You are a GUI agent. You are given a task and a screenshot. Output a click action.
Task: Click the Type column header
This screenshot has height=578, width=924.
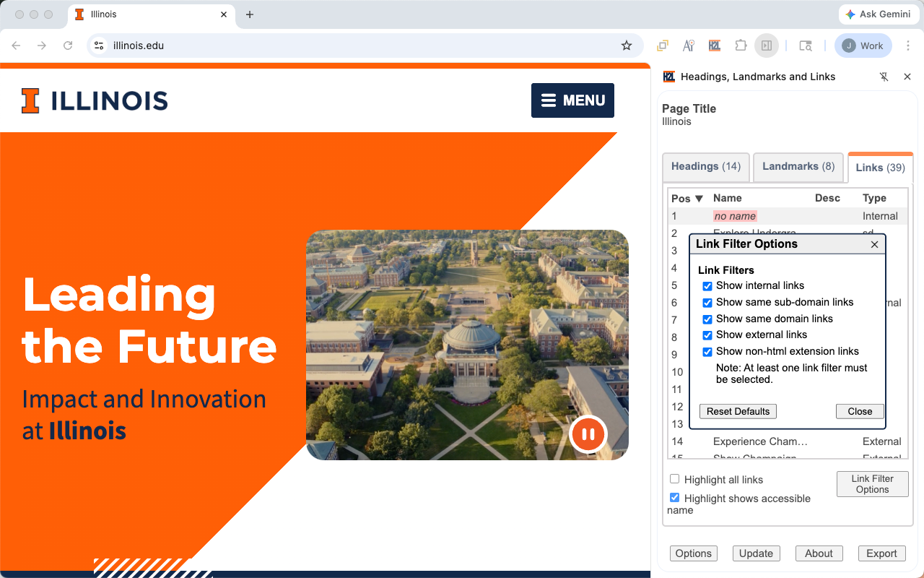(x=874, y=198)
